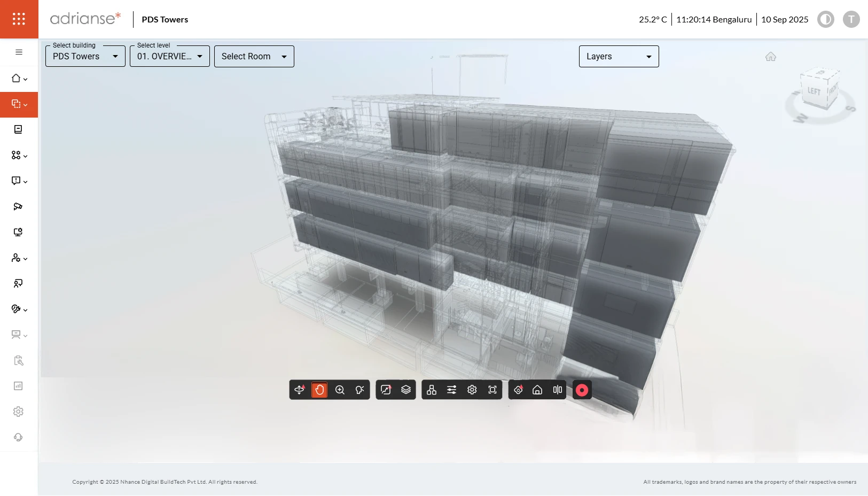
Task: Open the Select Room dropdown
Action: [254, 56]
